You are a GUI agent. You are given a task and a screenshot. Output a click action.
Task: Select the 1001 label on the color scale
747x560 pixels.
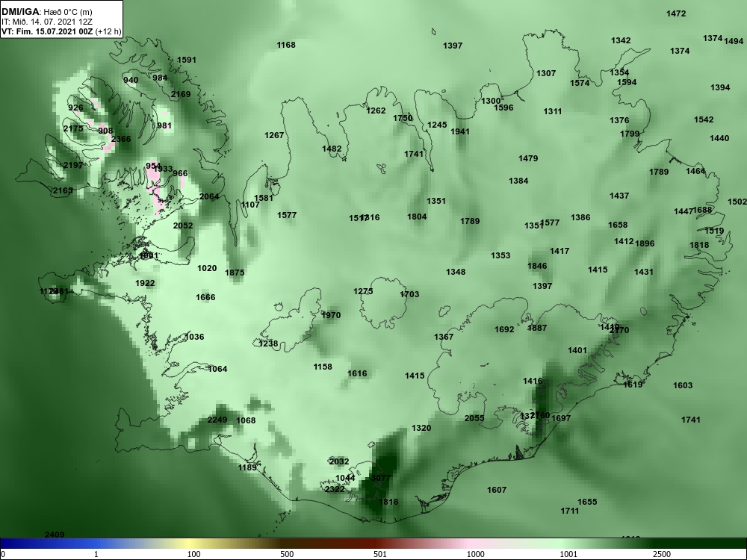(568, 554)
